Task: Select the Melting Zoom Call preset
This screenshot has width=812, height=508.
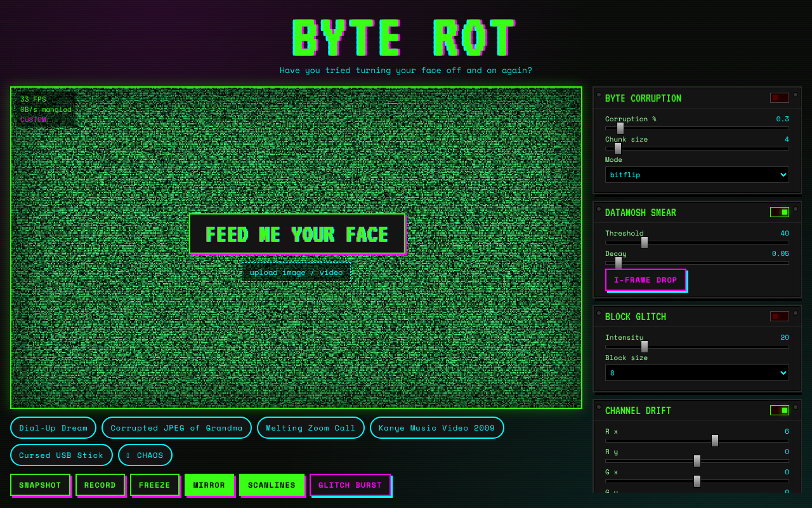Action: coord(311,428)
